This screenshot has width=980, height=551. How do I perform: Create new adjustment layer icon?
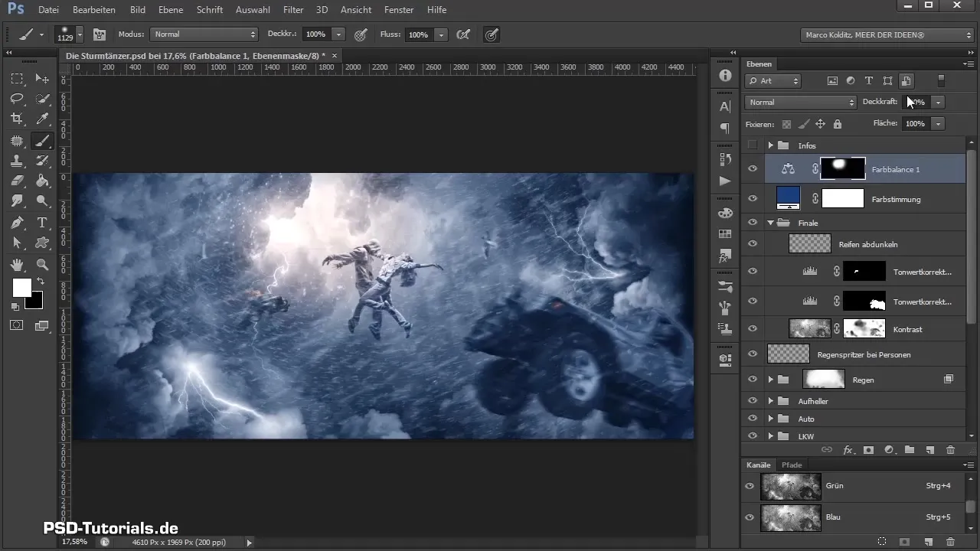(889, 450)
